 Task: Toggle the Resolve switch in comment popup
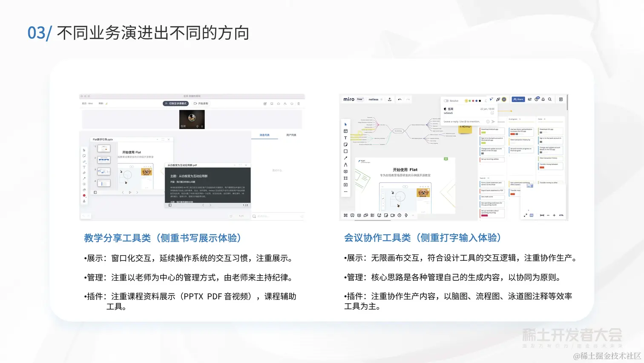[446, 101]
